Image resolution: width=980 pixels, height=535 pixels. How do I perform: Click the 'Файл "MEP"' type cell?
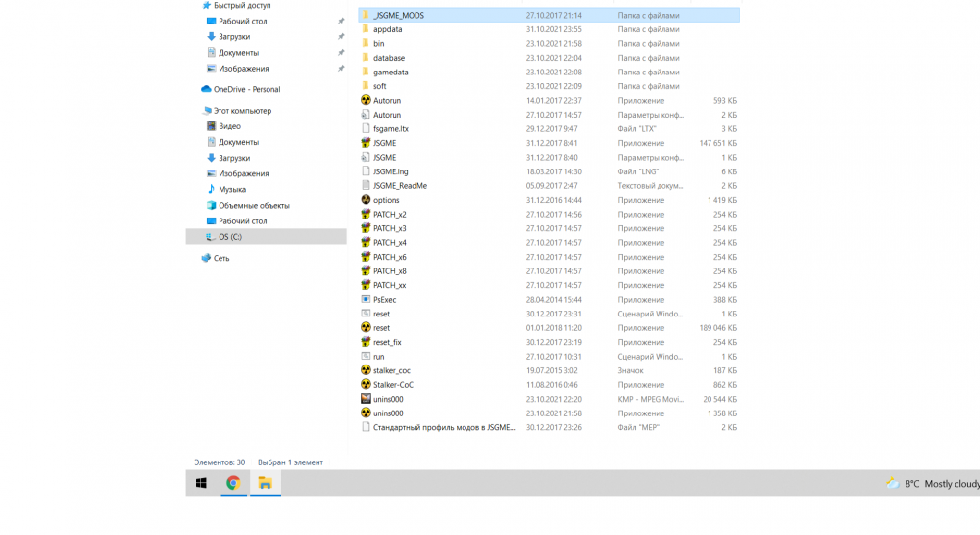click(638, 427)
